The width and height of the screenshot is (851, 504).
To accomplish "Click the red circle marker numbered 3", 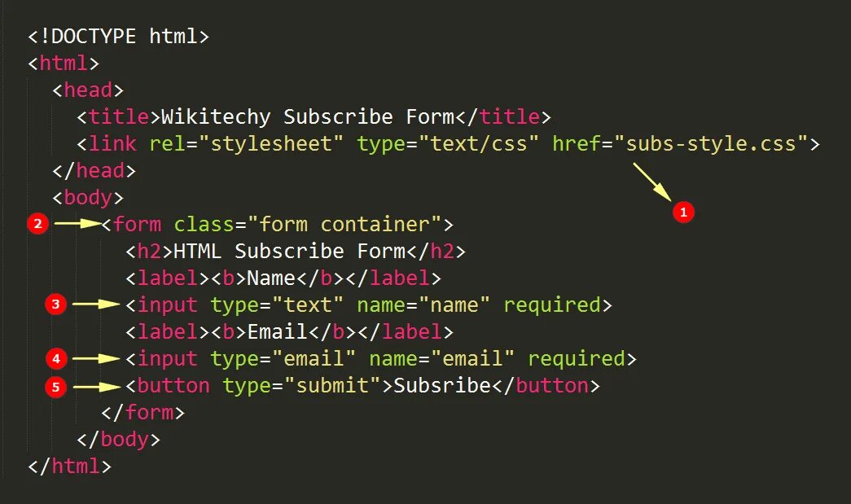I will click(x=55, y=304).
